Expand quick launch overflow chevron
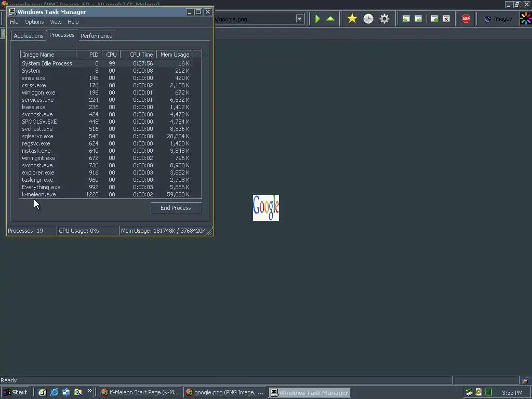The width and height of the screenshot is (532, 399). 89,391
